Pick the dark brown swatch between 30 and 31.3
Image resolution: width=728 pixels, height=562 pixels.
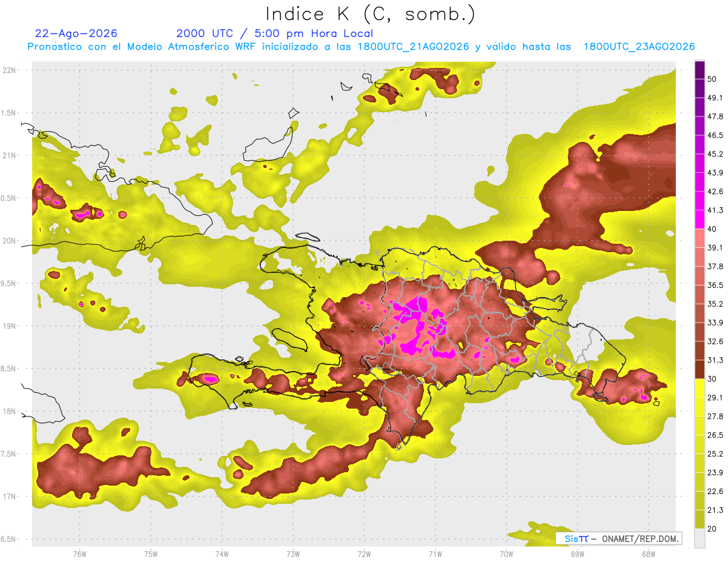699,370
